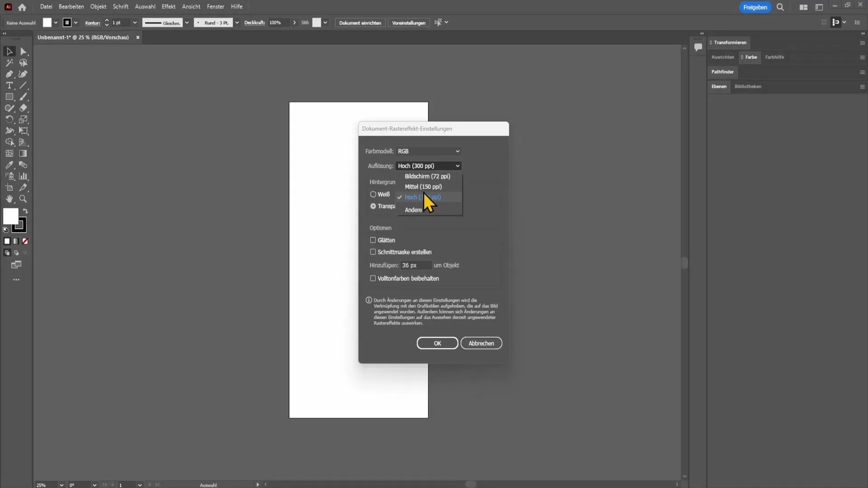Swap fill and stroke colors

(x=25, y=211)
